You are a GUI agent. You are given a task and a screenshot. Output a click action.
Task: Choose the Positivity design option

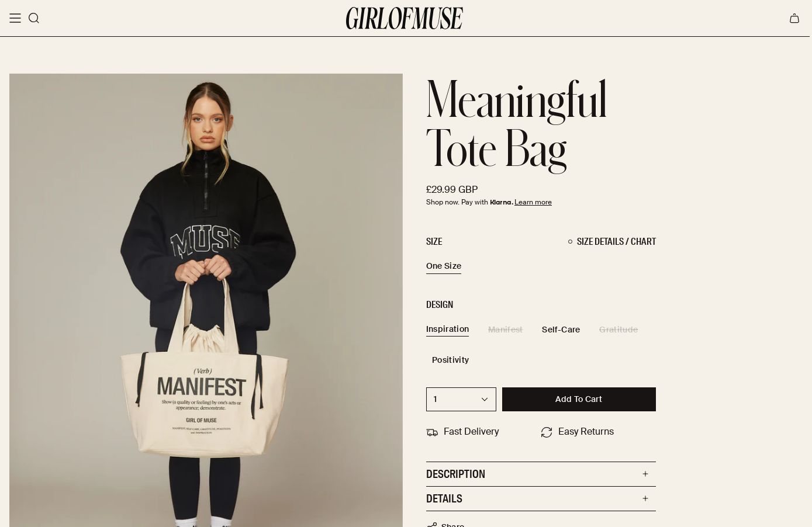450,360
